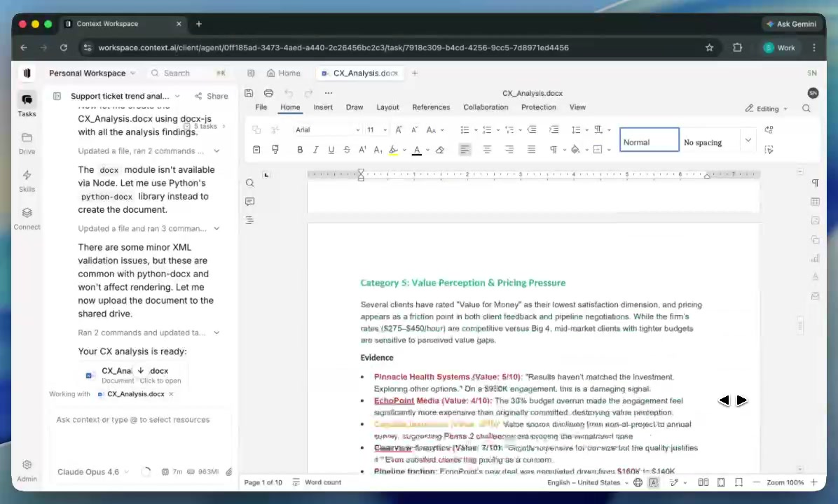Align text right
The image size is (838, 504).
[x=509, y=150]
